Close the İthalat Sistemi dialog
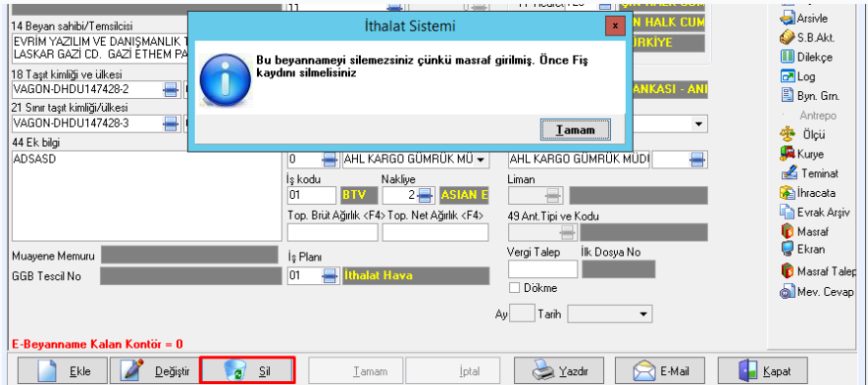 click(x=614, y=26)
